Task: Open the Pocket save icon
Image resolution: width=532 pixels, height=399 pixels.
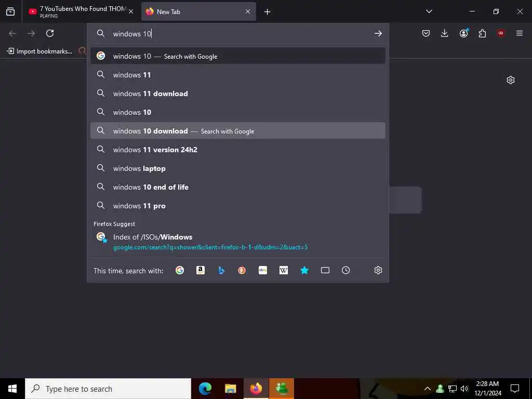Action: pyautogui.click(x=426, y=33)
